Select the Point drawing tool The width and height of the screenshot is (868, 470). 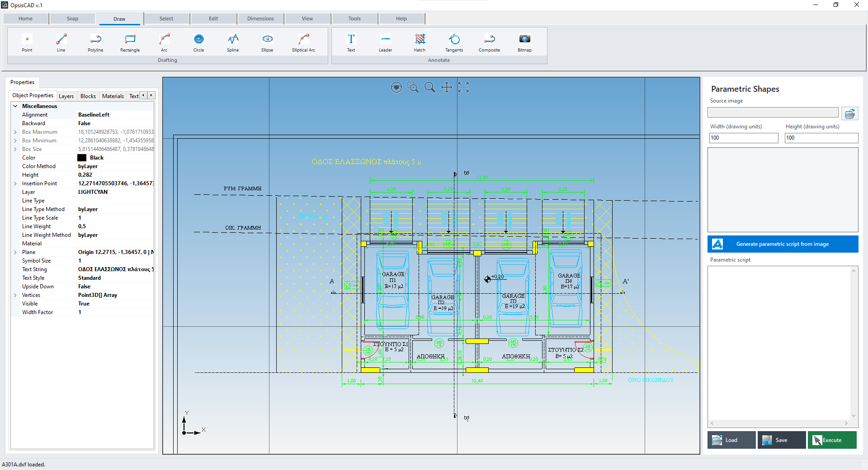(x=27, y=43)
